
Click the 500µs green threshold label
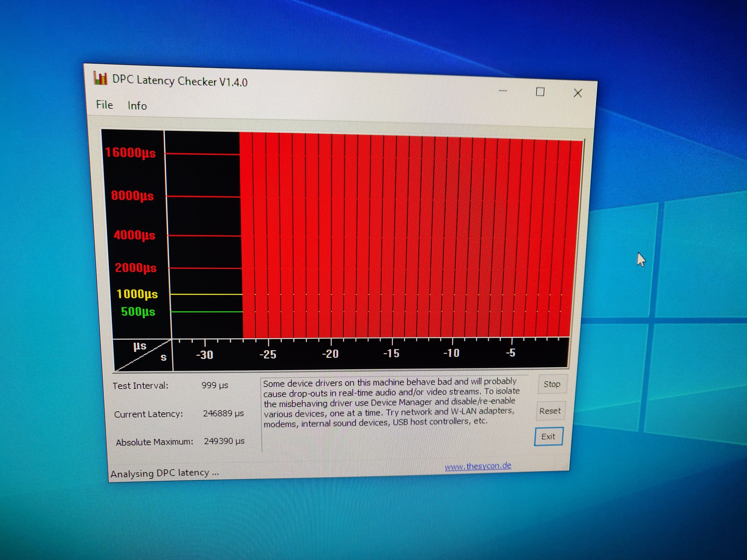(x=138, y=311)
